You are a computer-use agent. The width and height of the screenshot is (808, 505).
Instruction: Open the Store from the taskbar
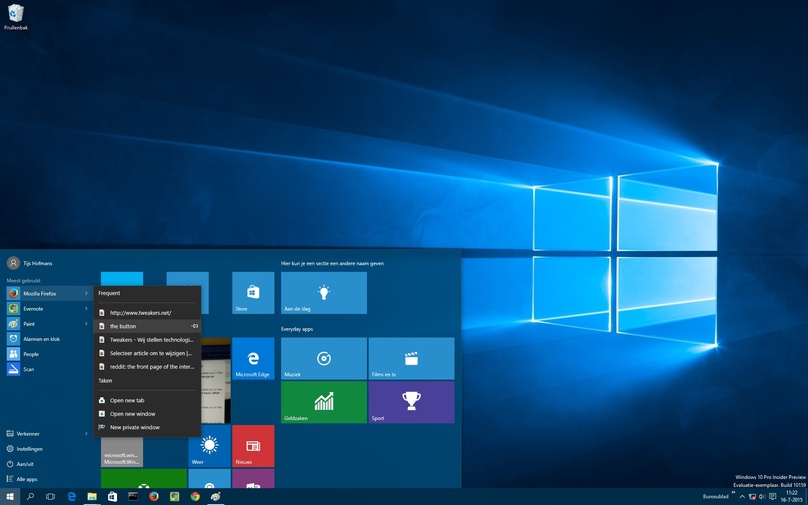click(112, 497)
